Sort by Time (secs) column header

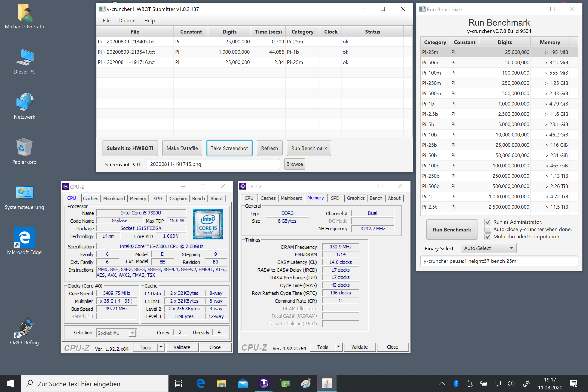268,32
